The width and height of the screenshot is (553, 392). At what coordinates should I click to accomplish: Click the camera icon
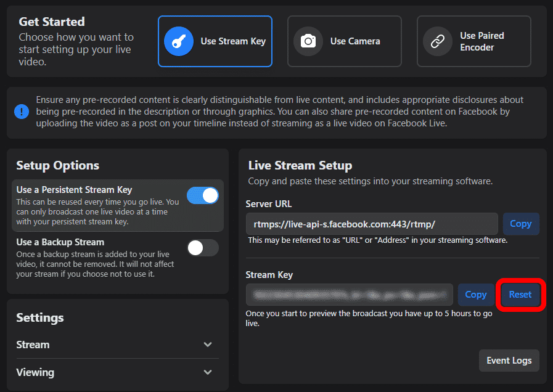coord(308,41)
